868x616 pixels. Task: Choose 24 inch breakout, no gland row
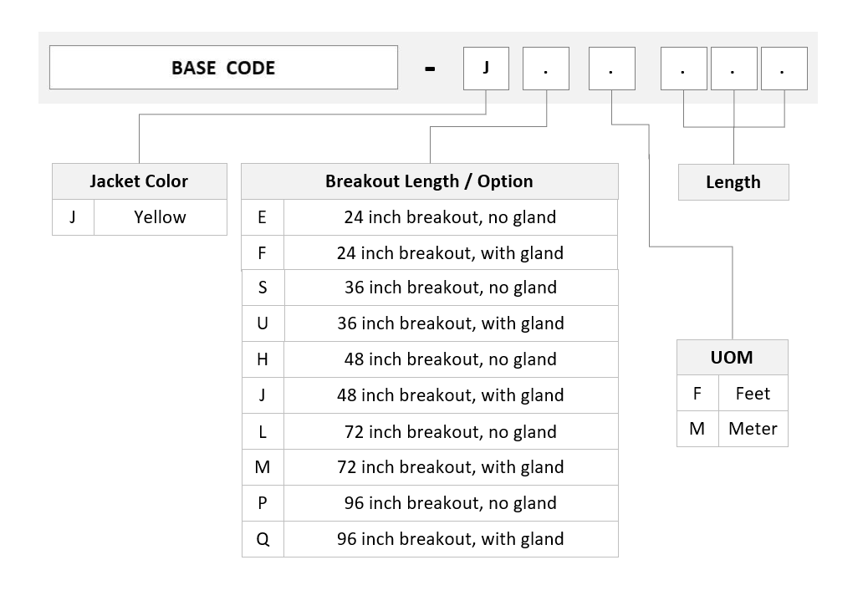pos(430,217)
